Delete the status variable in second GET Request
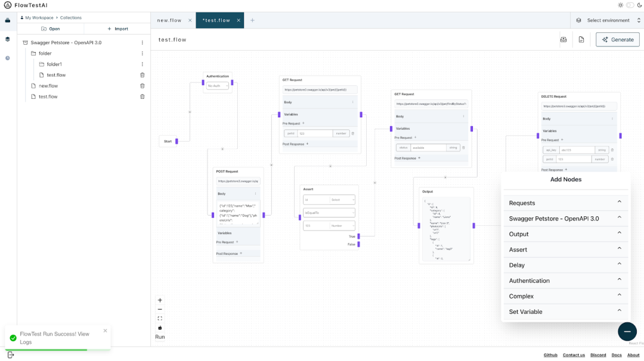 pos(464,148)
